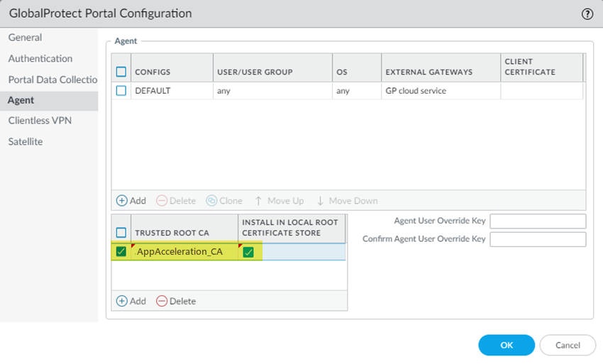Image resolution: width=603 pixels, height=364 pixels.
Task: Add a new Trusted Root CA entry
Action: click(122, 301)
